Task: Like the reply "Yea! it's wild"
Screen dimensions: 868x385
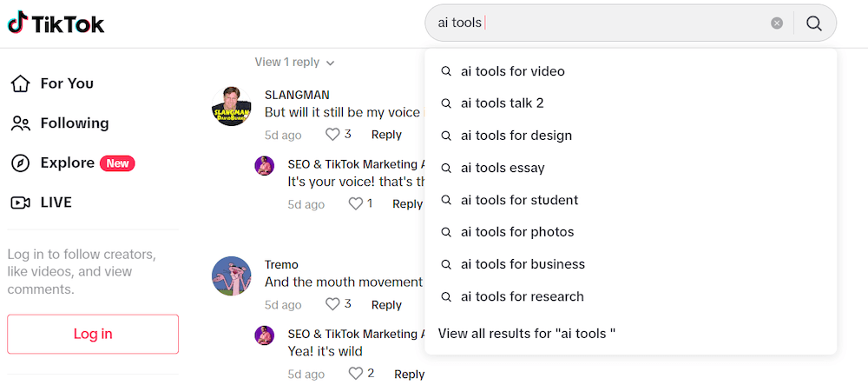Action: point(355,374)
